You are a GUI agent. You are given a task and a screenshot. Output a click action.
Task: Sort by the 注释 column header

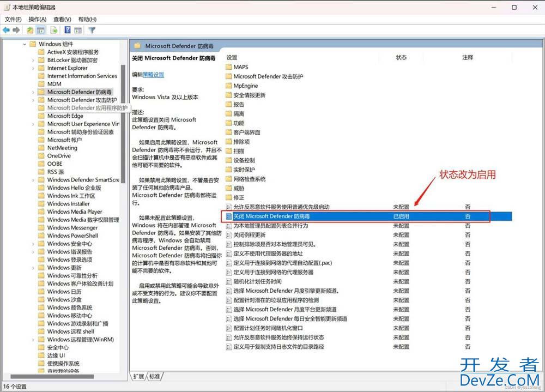tap(468, 58)
